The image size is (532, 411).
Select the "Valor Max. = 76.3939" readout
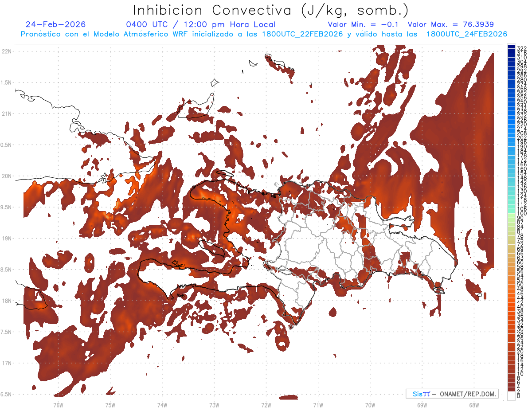click(x=450, y=24)
